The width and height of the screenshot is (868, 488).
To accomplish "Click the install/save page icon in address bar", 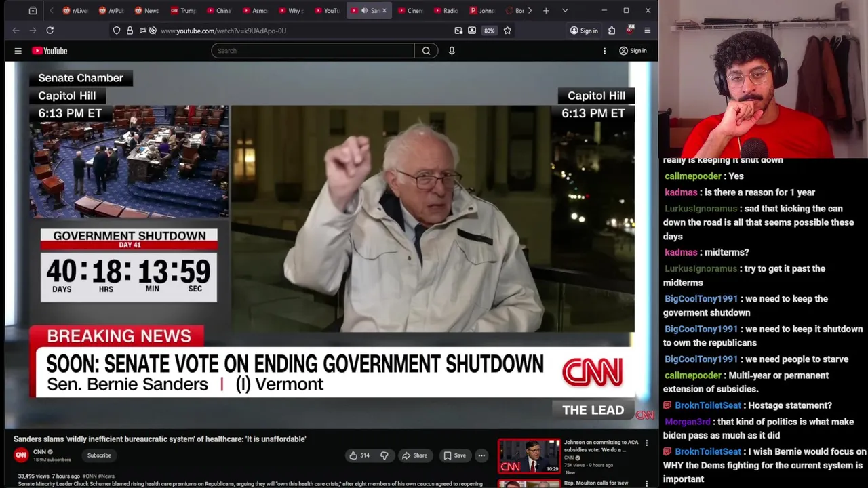I will pyautogui.click(x=472, y=30).
